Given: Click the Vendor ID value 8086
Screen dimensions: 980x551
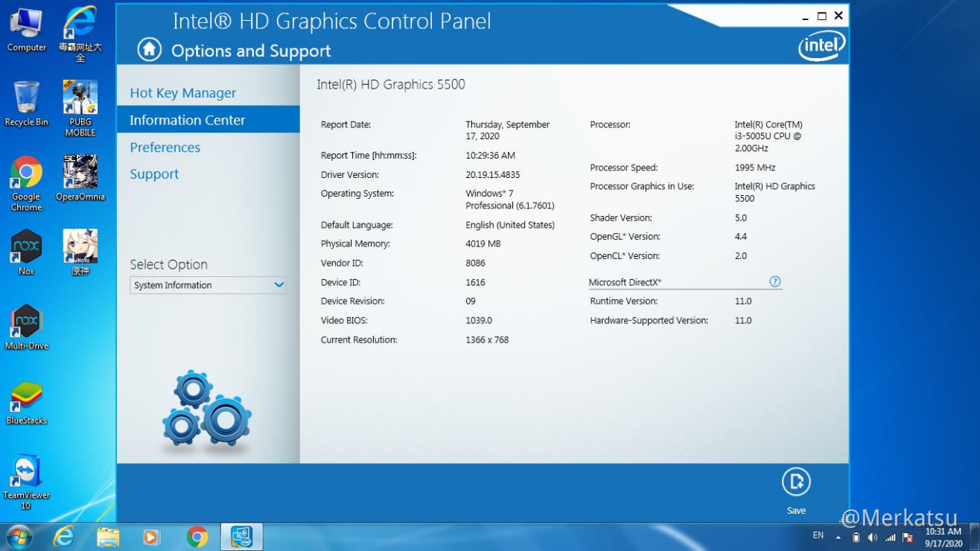Looking at the screenshot, I should pos(476,264).
